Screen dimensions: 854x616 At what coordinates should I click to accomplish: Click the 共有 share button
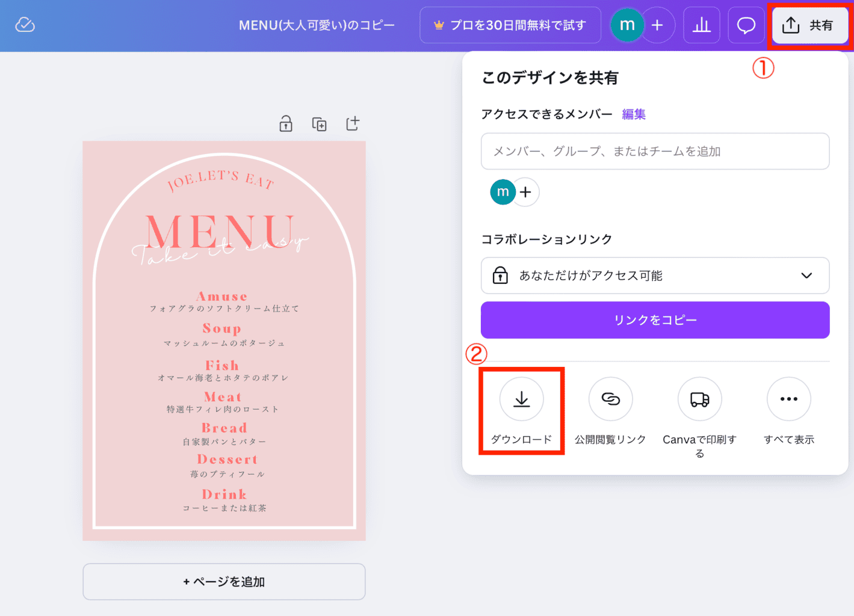point(809,25)
